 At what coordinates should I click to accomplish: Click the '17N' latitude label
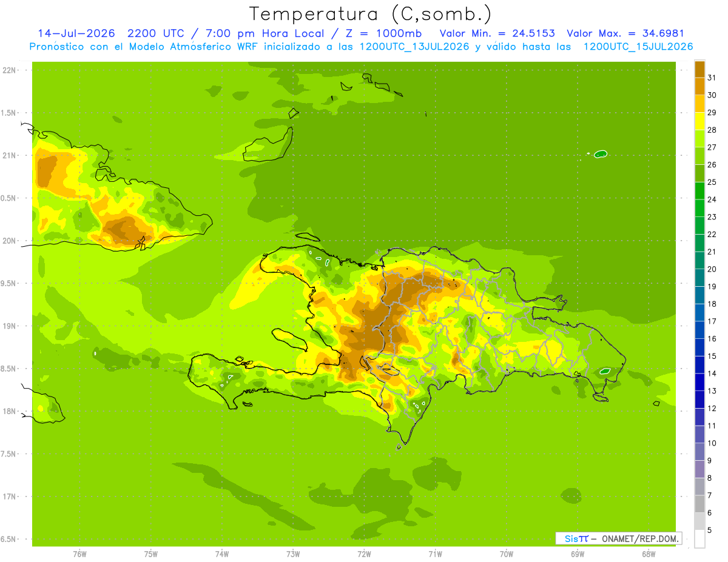(8, 497)
